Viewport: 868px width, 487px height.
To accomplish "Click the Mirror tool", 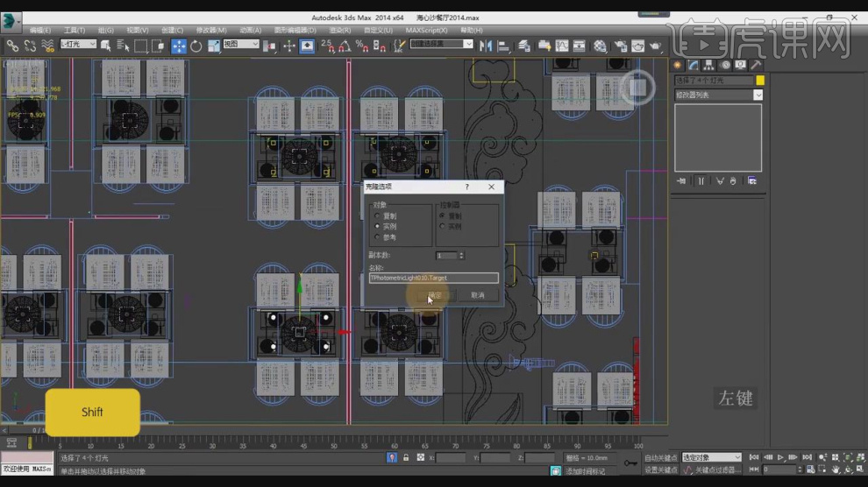I will pos(486,46).
